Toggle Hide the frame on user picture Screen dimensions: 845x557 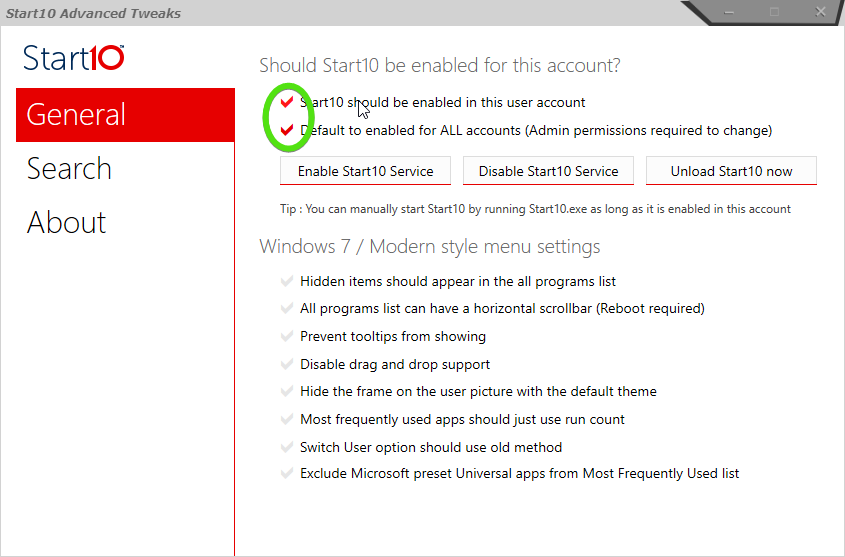pyautogui.click(x=287, y=391)
